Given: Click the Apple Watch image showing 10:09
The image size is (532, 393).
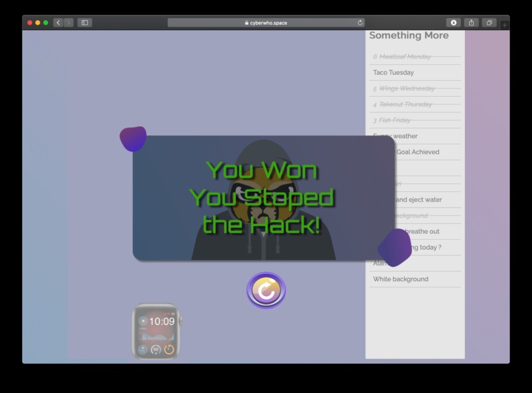Looking at the screenshot, I should 157,331.
